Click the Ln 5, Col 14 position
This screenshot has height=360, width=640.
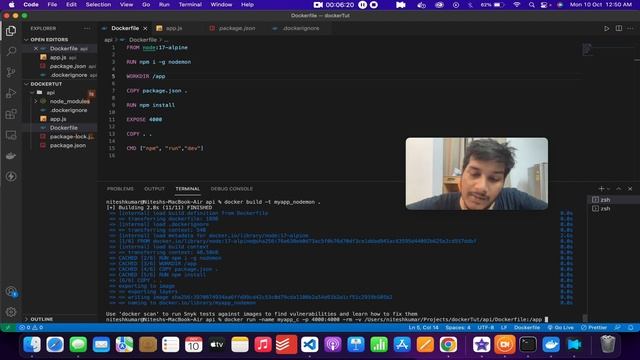(424, 327)
